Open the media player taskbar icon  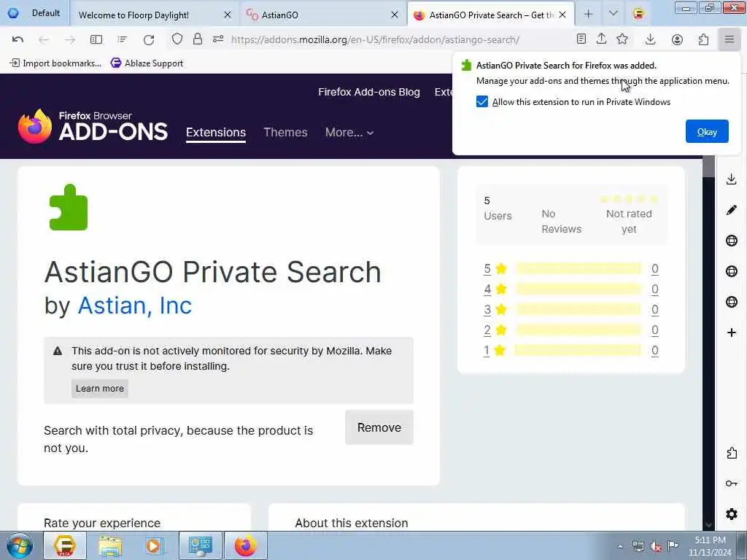(155, 545)
